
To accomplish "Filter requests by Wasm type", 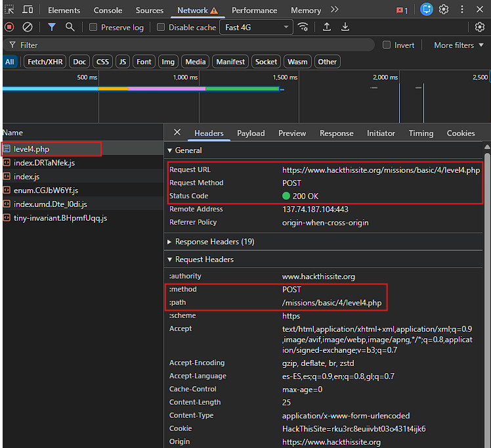I will coord(298,62).
